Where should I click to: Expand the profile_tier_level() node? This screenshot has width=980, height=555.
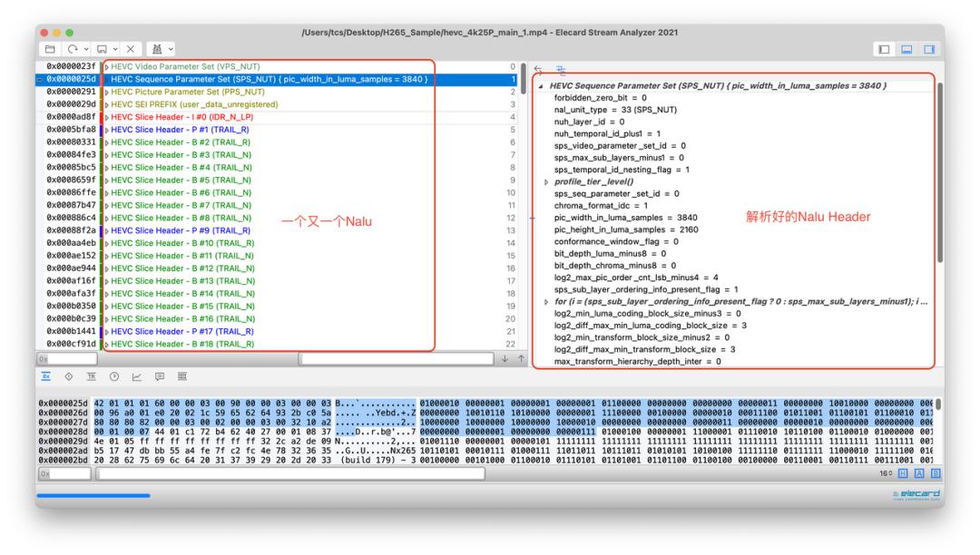coord(545,181)
